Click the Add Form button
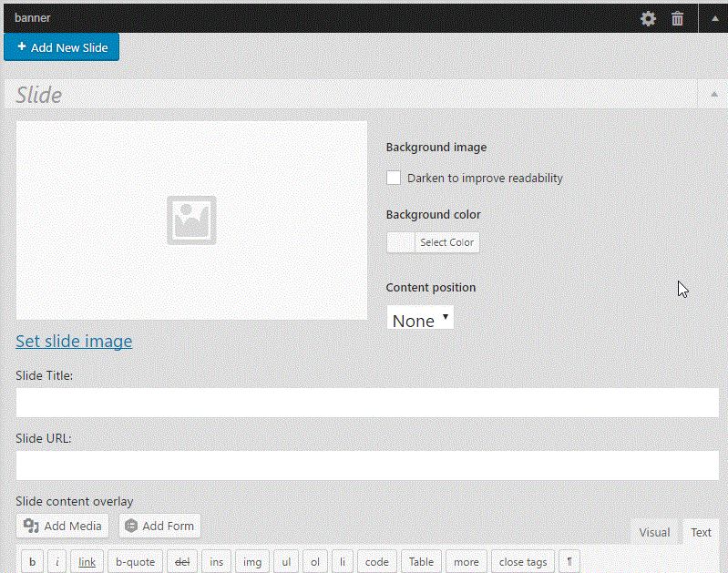The width and height of the screenshot is (728, 573). pyautogui.click(x=159, y=526)
